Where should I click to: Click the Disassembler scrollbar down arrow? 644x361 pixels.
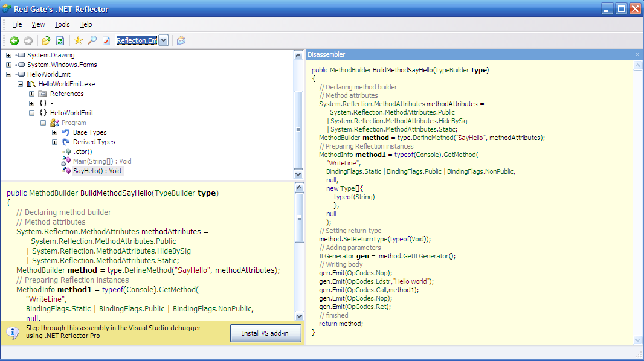click(637, 340)
